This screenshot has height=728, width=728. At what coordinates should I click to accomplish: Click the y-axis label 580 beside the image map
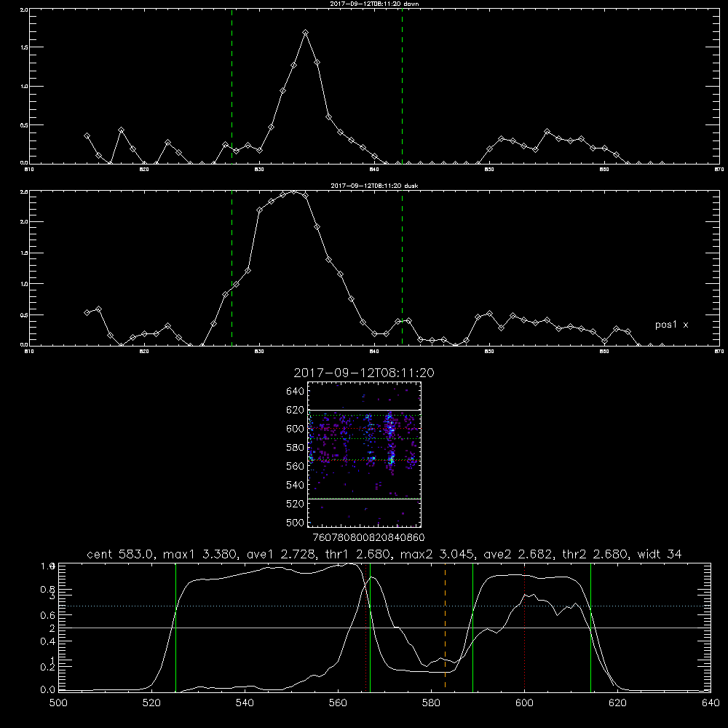point(296,448)
